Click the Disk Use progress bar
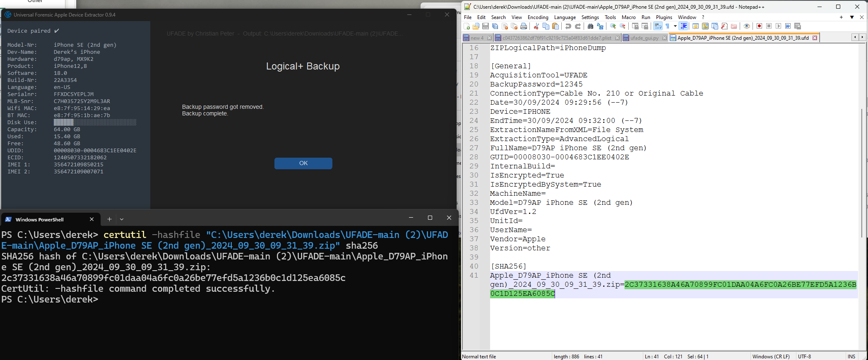Viewport: 868px width, 360px height. [95, 122]
